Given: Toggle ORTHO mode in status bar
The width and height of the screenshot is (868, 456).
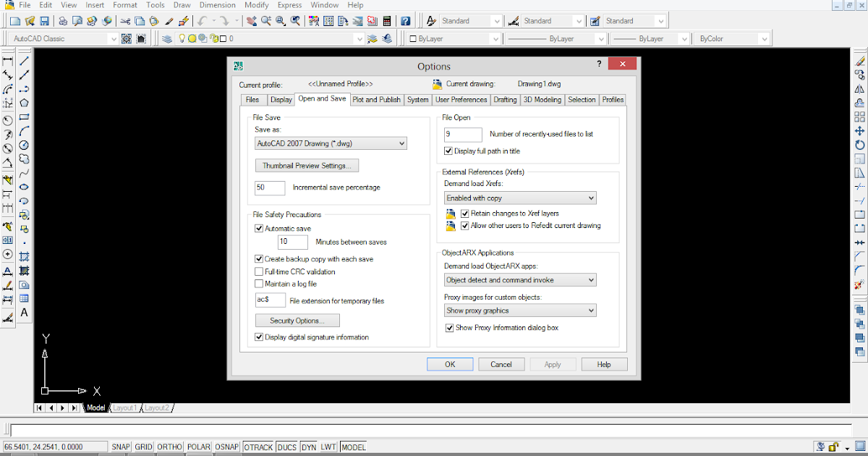Looking at the screenshot, I should (x=170, y=447).
